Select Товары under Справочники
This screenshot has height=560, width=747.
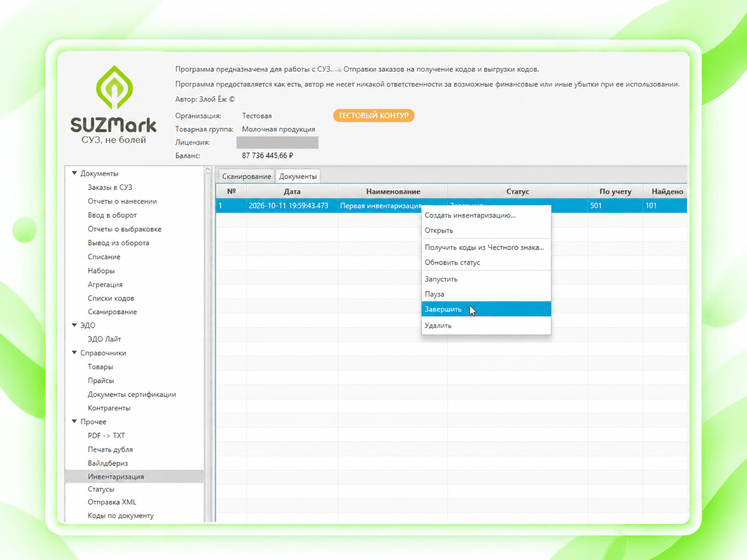coord(100,367)
